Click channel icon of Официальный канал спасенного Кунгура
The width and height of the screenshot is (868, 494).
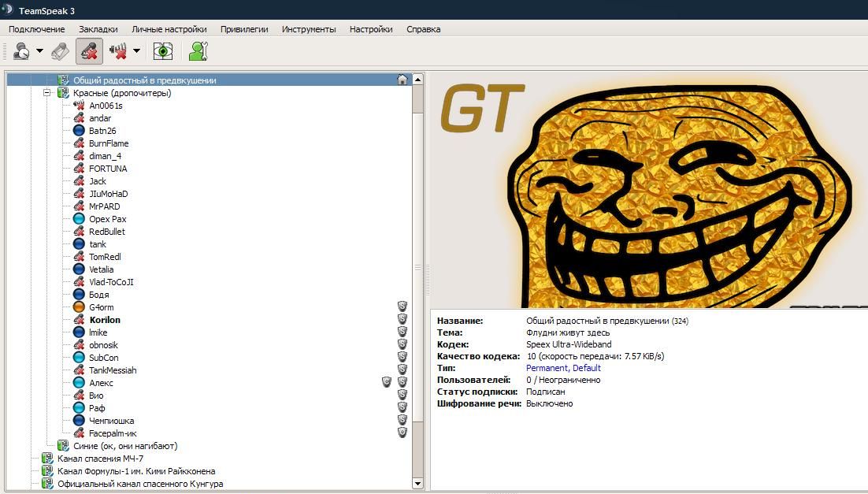tap(47, 484)
